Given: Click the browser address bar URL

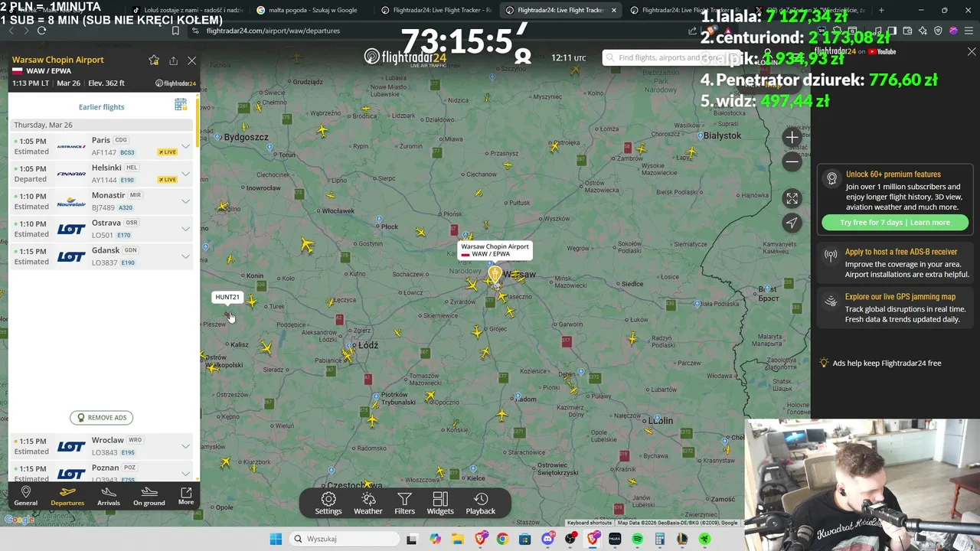Looking at the screenshot, I should pos(273,31).
